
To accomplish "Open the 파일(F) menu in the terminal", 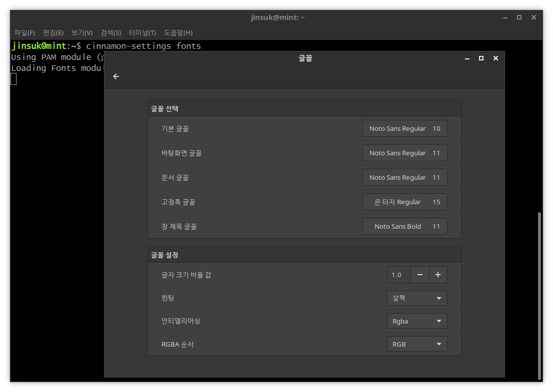I will point(24,33).
